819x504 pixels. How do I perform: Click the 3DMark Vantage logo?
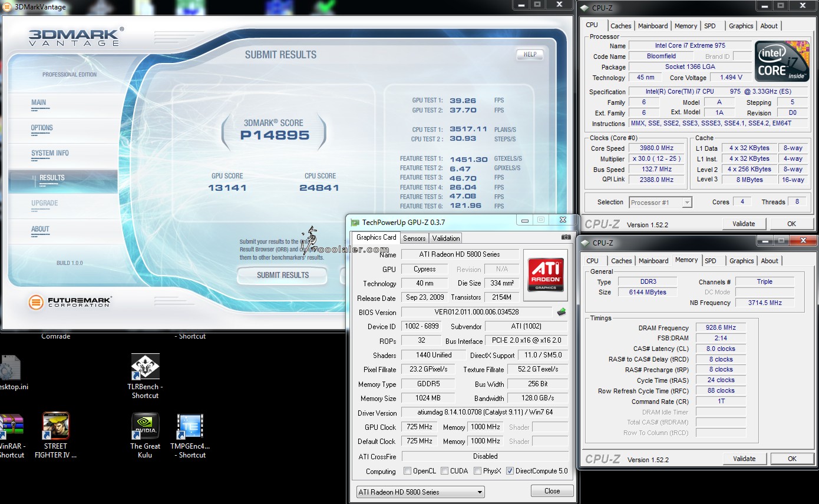(x=77, y=37)
